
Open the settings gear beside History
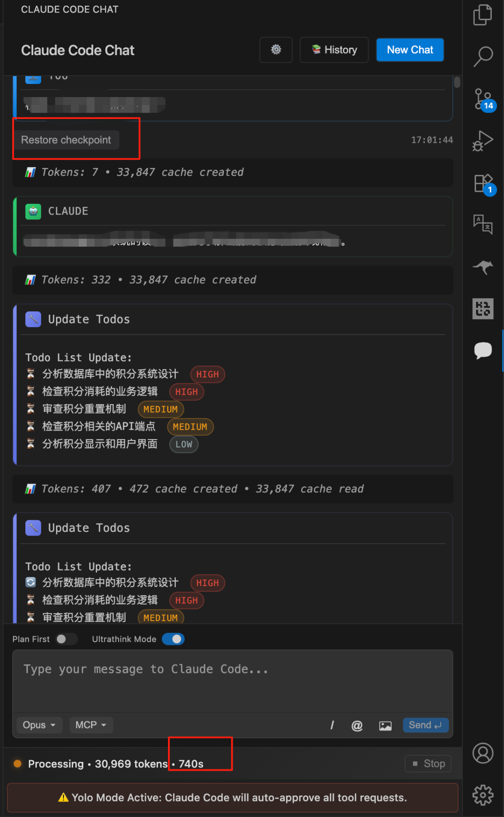tap(276, 50)
